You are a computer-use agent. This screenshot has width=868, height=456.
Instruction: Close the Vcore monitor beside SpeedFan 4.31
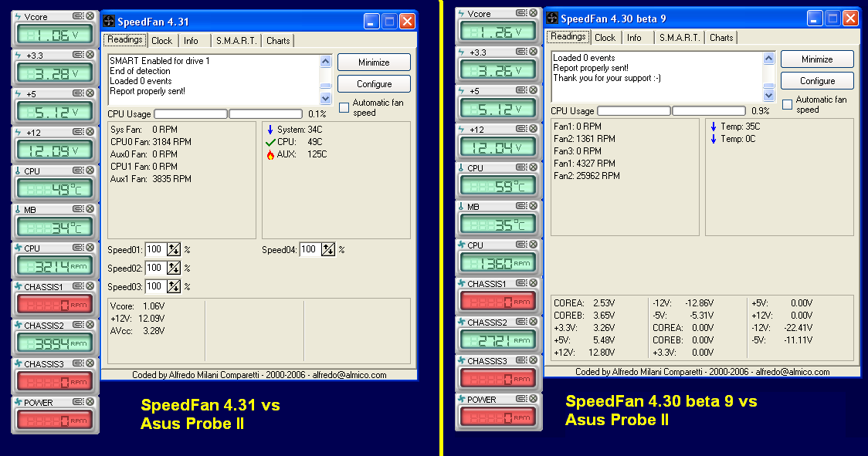(90, 16)
